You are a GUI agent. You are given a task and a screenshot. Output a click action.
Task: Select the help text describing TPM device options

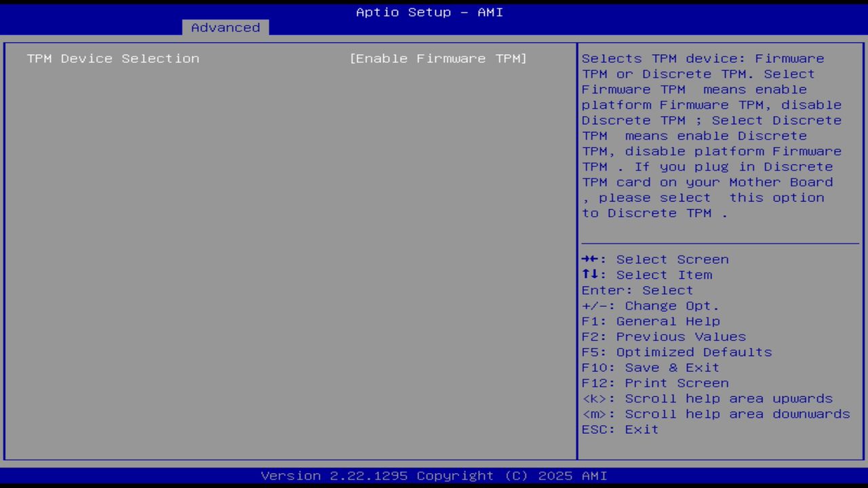click(x=711, y=136)
